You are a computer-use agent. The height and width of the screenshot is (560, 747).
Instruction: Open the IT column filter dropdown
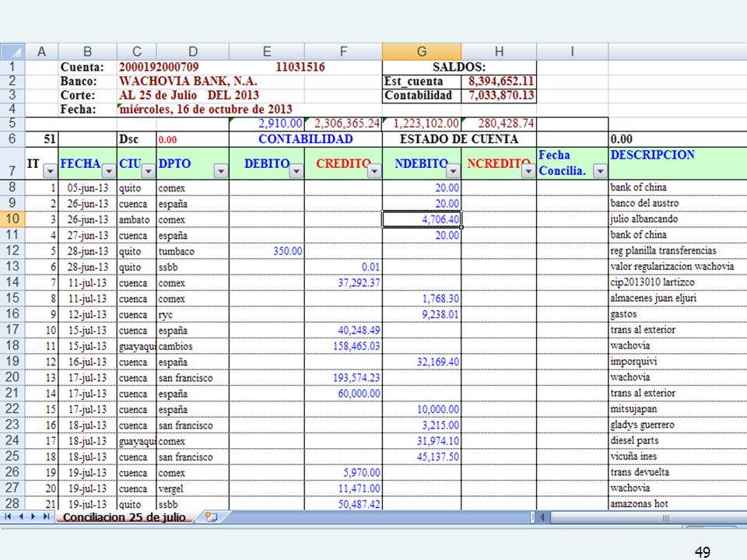point(50,170)
